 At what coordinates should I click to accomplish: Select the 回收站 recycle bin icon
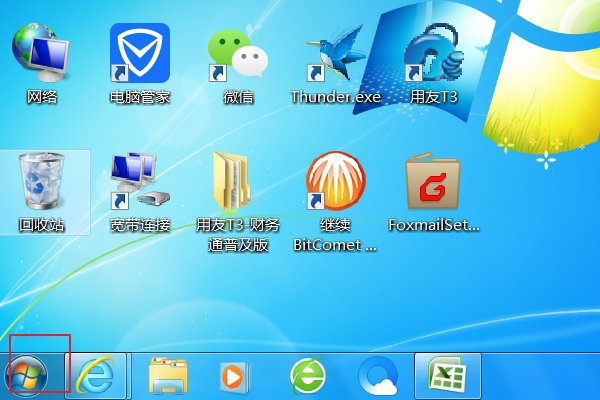coord(42,182)
